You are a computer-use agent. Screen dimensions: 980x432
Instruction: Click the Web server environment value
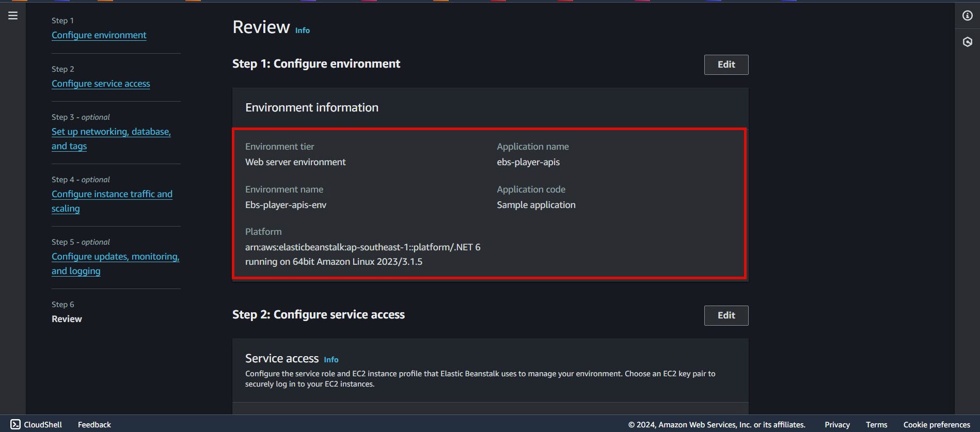295,162
